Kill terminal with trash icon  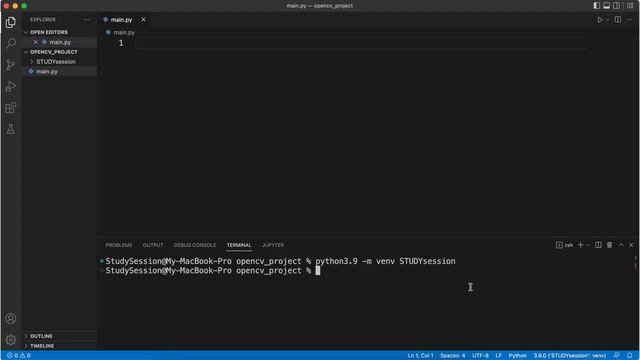tap(609, 245)
